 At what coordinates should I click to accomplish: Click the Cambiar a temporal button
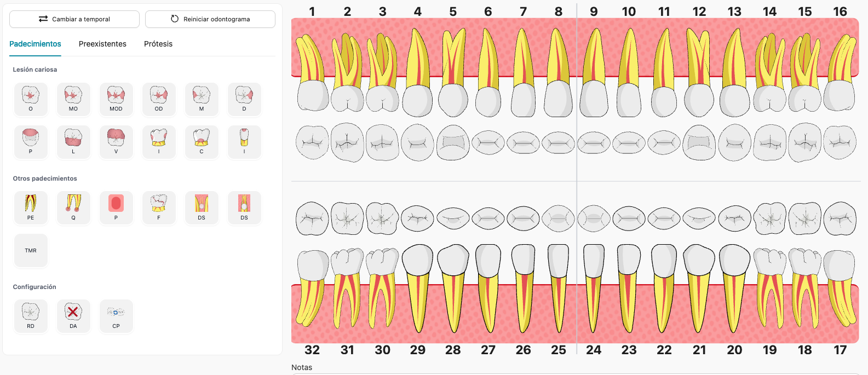coord(74,19)
